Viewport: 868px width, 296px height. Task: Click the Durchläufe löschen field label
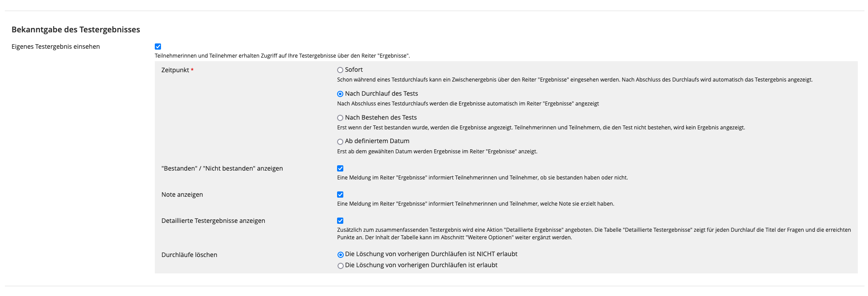(x=189, y=255)
